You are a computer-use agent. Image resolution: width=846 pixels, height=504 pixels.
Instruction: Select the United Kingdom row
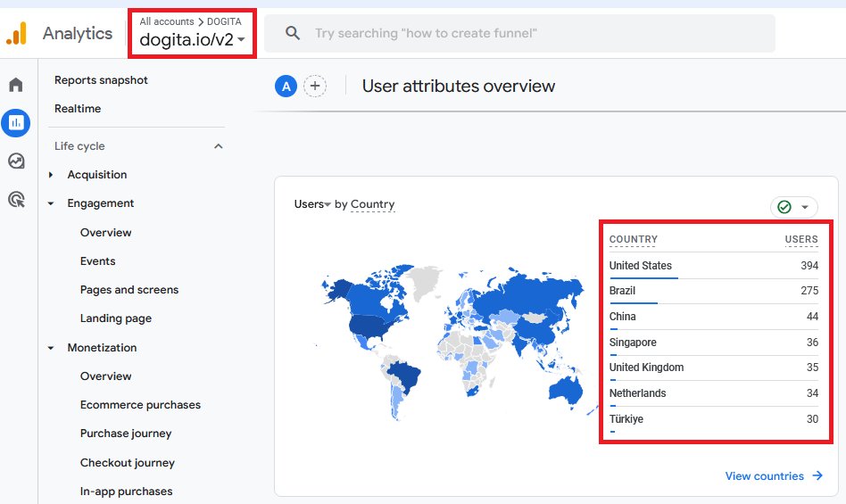[714, 368]
